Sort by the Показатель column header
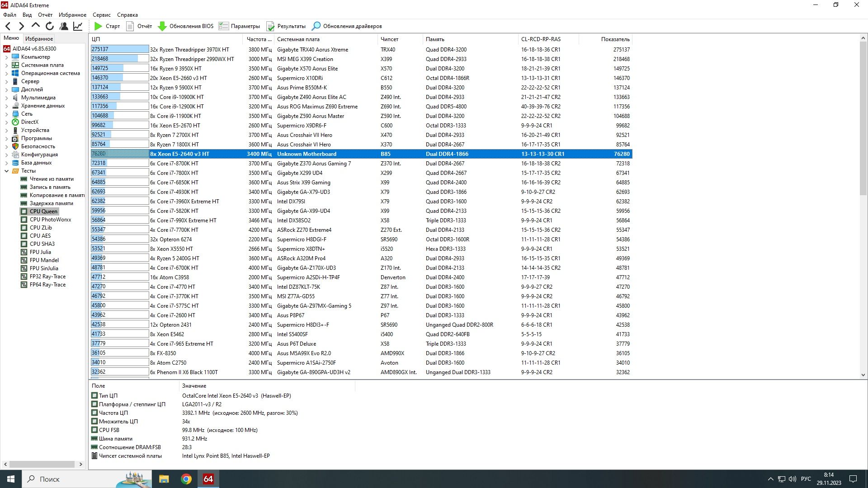868x488 pixels. pos(605,39)
